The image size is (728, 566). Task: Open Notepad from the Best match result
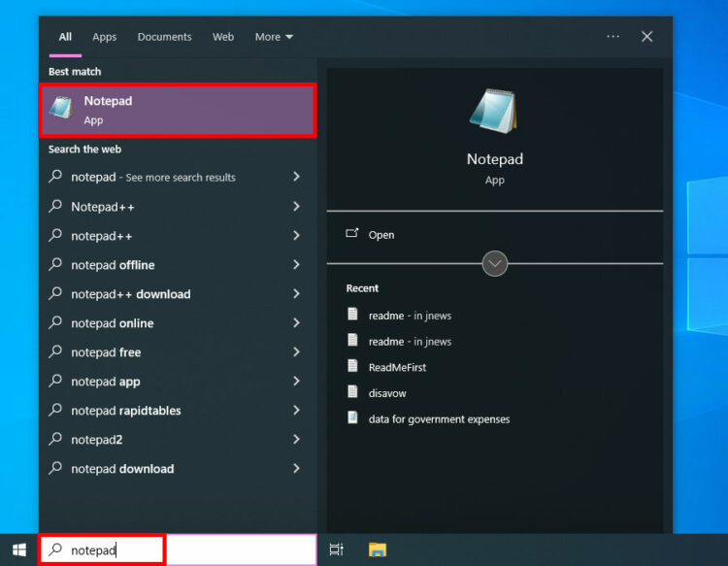178,111
